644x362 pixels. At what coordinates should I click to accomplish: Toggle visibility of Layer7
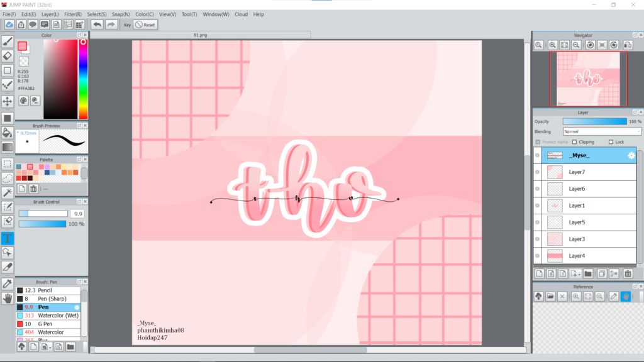pyautogui.click(x=537, y=172)
